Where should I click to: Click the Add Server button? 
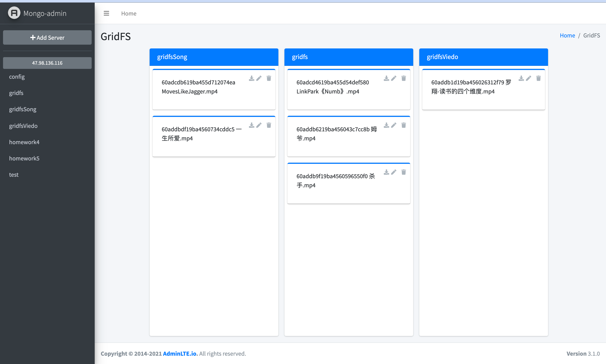[x=47, y=37]
